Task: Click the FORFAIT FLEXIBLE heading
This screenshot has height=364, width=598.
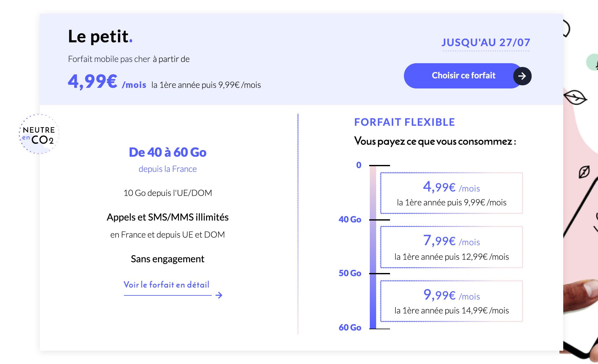Action: pyautogui.click(x=405, y=122)
